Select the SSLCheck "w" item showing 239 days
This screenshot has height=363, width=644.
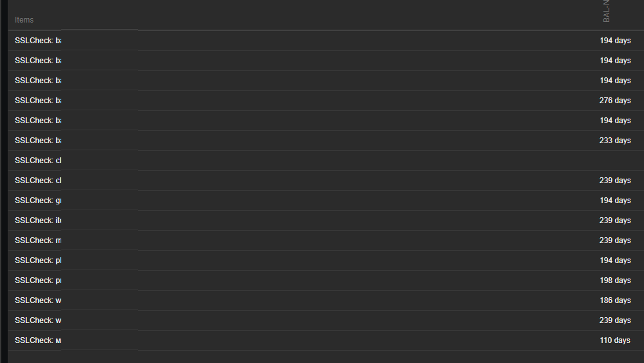tap(38, 320)
